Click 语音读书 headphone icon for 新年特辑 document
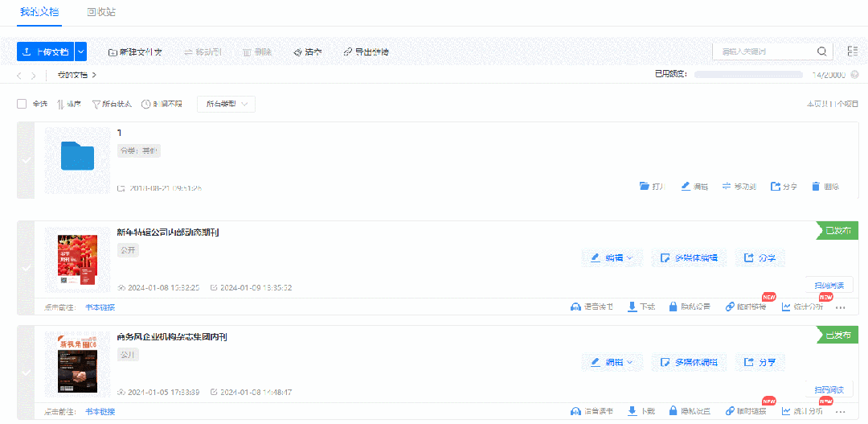 tap(575, 307)
